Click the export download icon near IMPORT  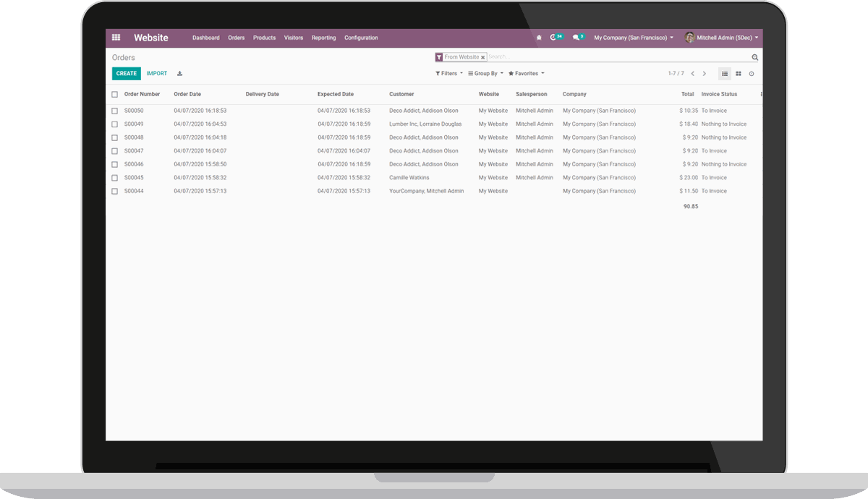tap(179, 73)
